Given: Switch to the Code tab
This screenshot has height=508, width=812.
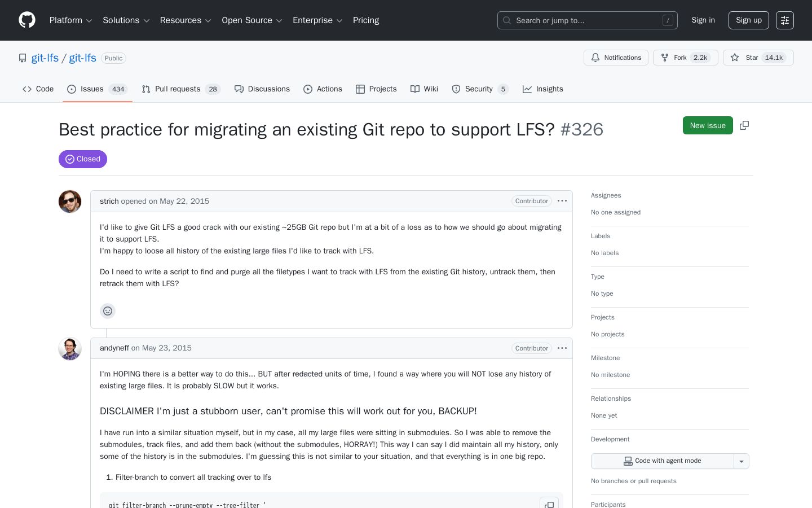Looking at the screenshot, I should click(38, 89).
